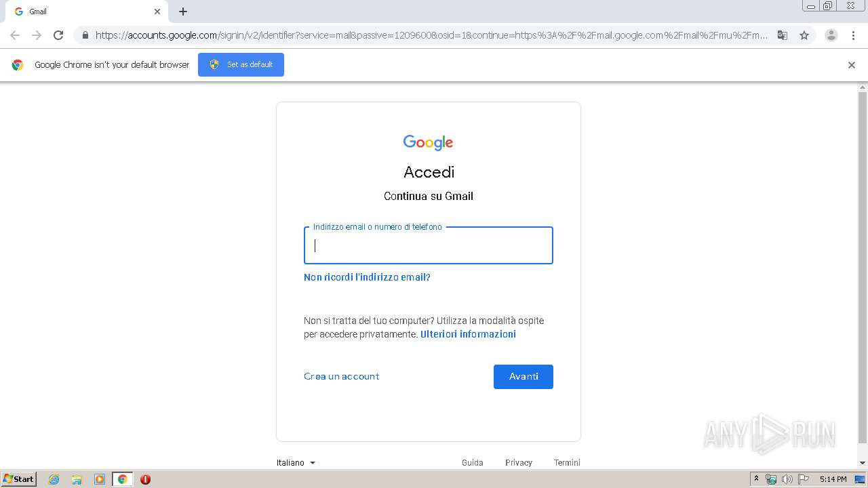The height and width of the screenshot is (488, 868).
Task: Open the Windows Start menu
Action: 18,479
